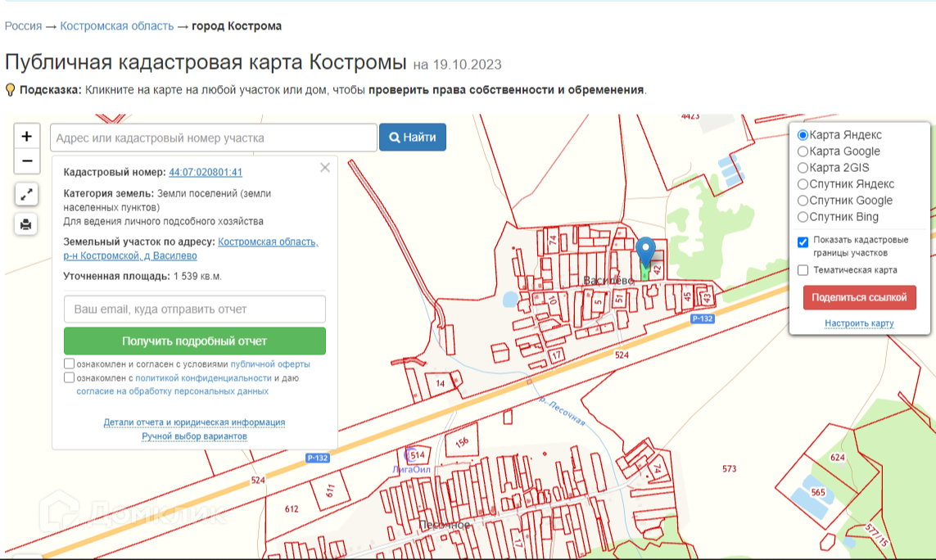
Task: Click the Найти search button
Action: point(412,138)
